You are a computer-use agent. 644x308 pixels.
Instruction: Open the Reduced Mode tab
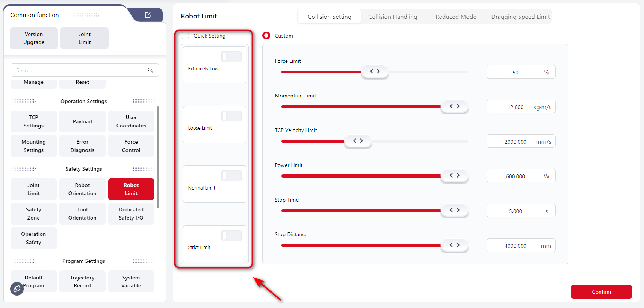(455, 17)
